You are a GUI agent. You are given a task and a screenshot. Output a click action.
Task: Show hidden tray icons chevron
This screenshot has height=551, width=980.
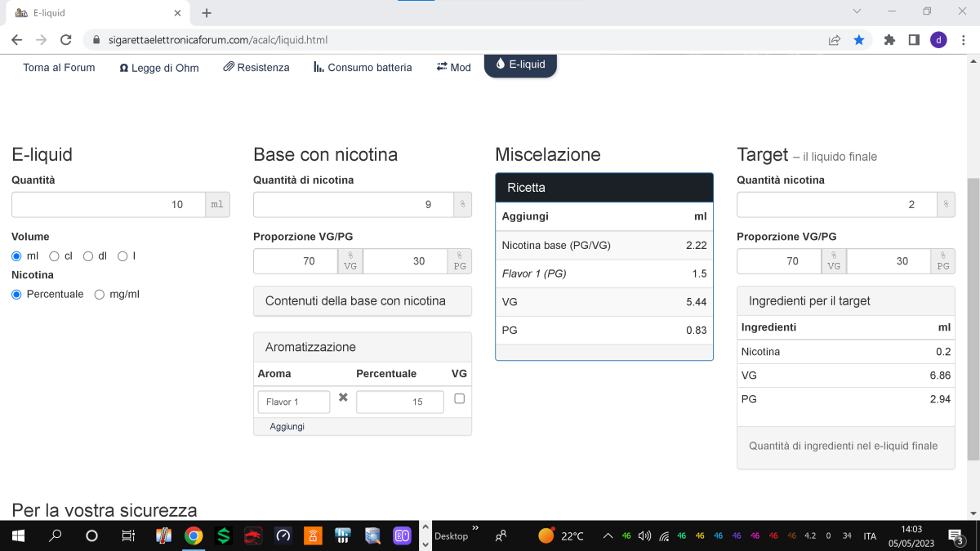pyautogui.click(x=608, y=535)
